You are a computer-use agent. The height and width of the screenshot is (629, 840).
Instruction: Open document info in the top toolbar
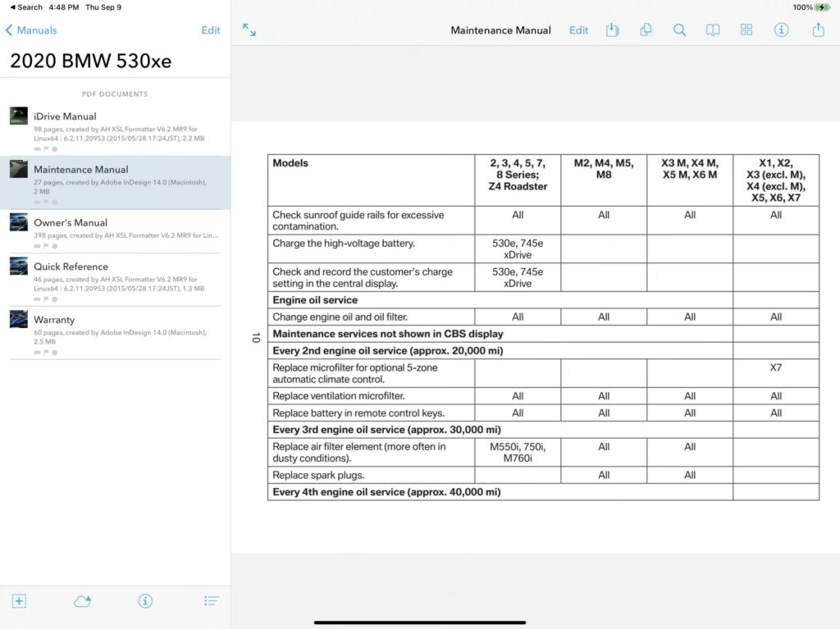(x=782, y=30)
